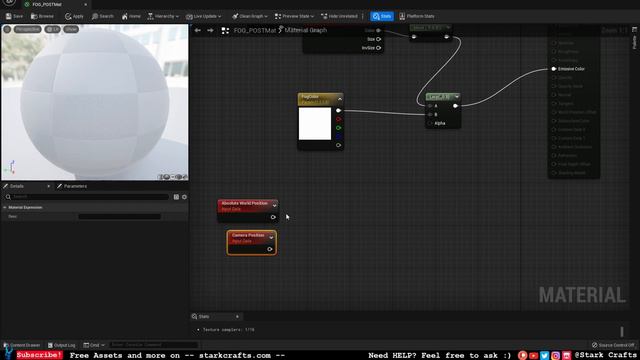640x360 pixels.
Task: Select the Stats panel tab
Action: point(204,316)
